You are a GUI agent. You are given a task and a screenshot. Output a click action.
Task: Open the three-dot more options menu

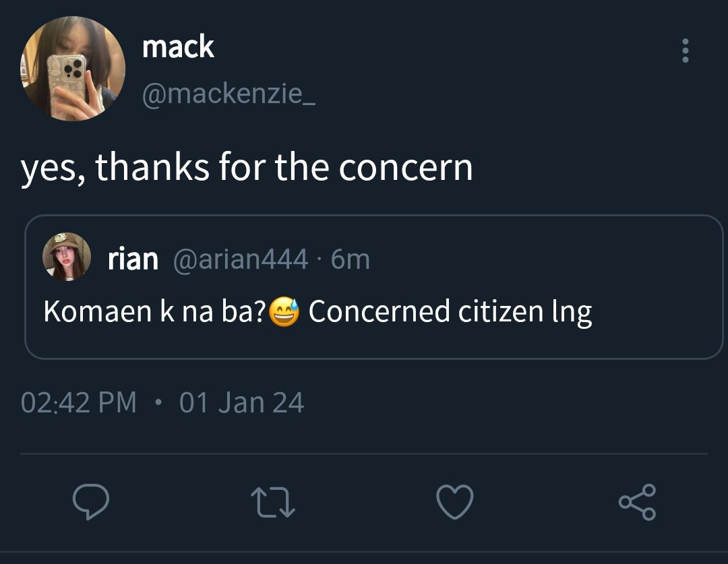tap(686, 51)
